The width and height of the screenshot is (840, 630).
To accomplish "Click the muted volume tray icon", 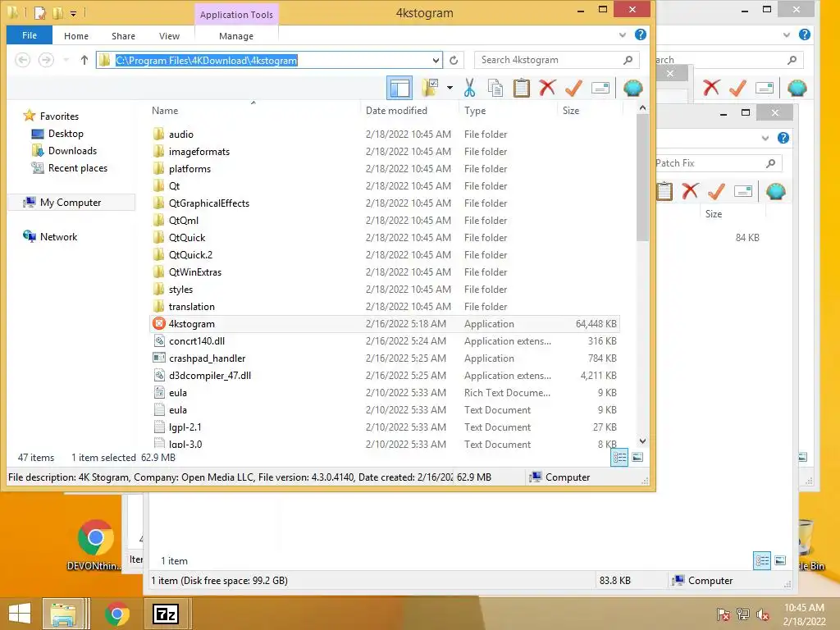I will (x=762, y=614).
